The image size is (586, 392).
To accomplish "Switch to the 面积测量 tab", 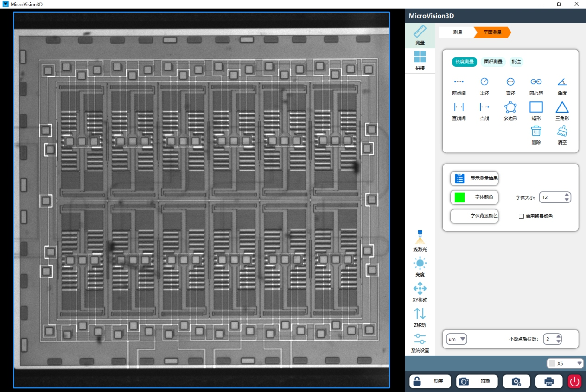I will (x=493, y=62).
